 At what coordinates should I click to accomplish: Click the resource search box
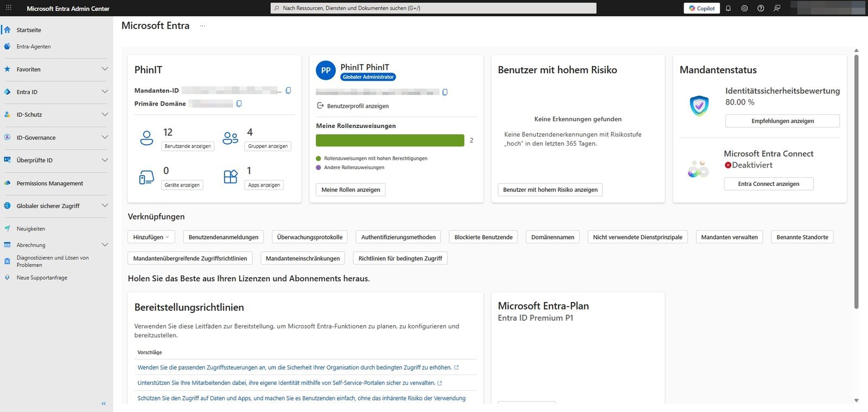click(433, 8)
